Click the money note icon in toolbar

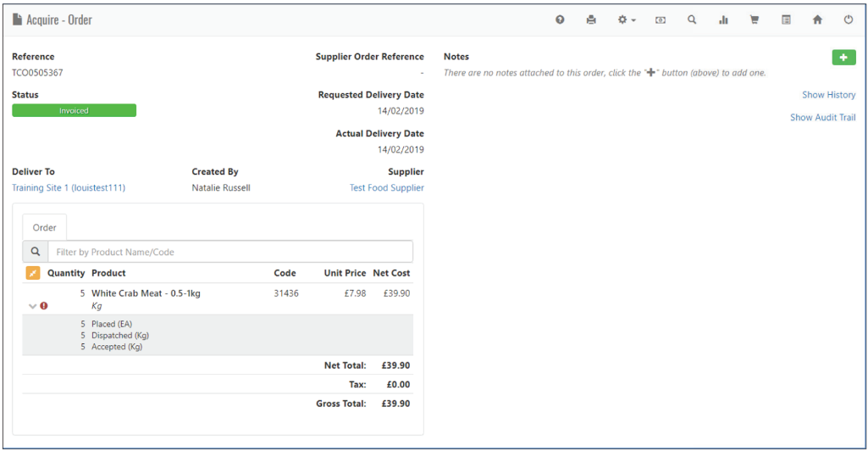661,19
